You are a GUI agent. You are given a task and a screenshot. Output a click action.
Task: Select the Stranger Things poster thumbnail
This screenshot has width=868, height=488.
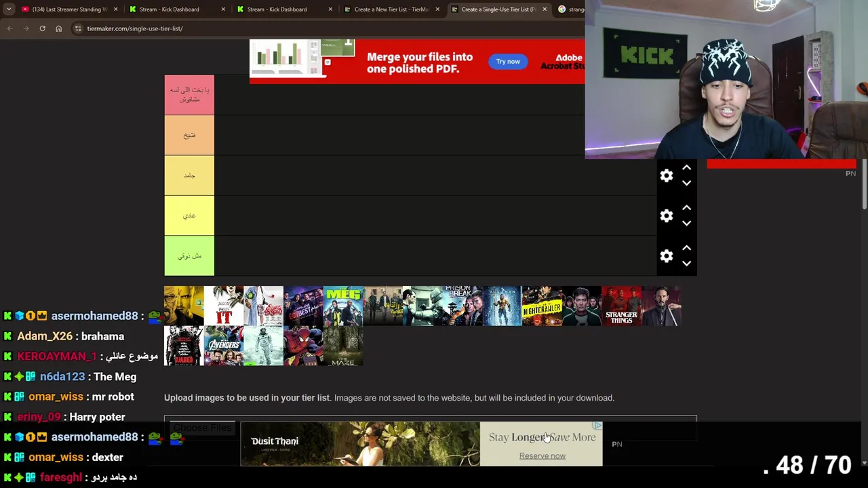pos(622,306)
